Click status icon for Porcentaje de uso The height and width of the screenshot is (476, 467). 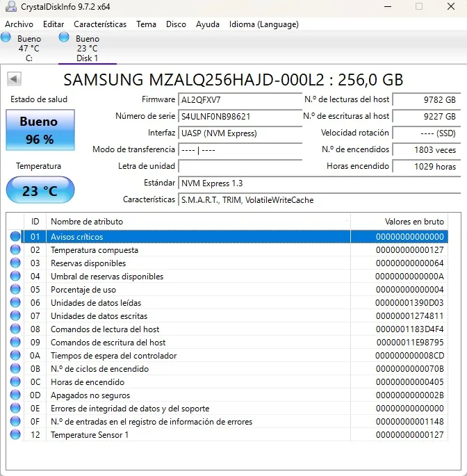(15, 290)
